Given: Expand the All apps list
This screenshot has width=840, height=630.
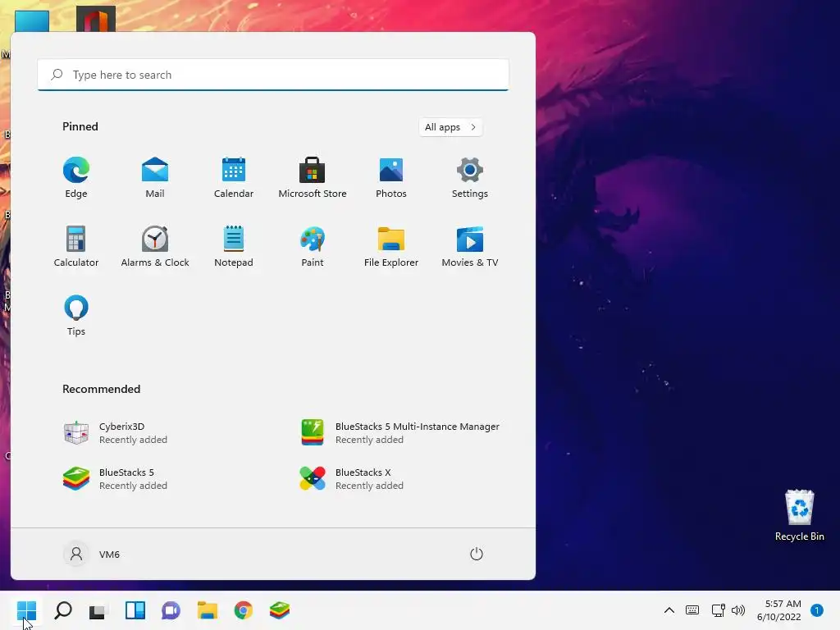Looking at the screenshot, I should 450,127.
